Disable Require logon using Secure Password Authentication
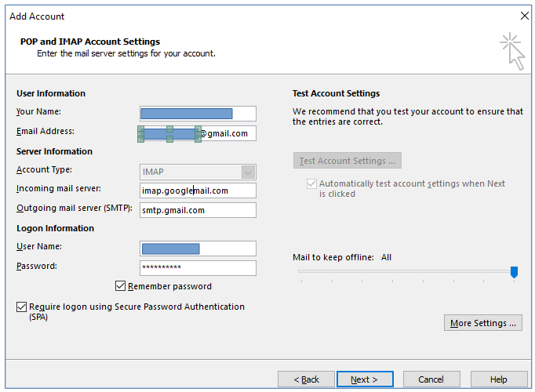 (x=21, y=307)
